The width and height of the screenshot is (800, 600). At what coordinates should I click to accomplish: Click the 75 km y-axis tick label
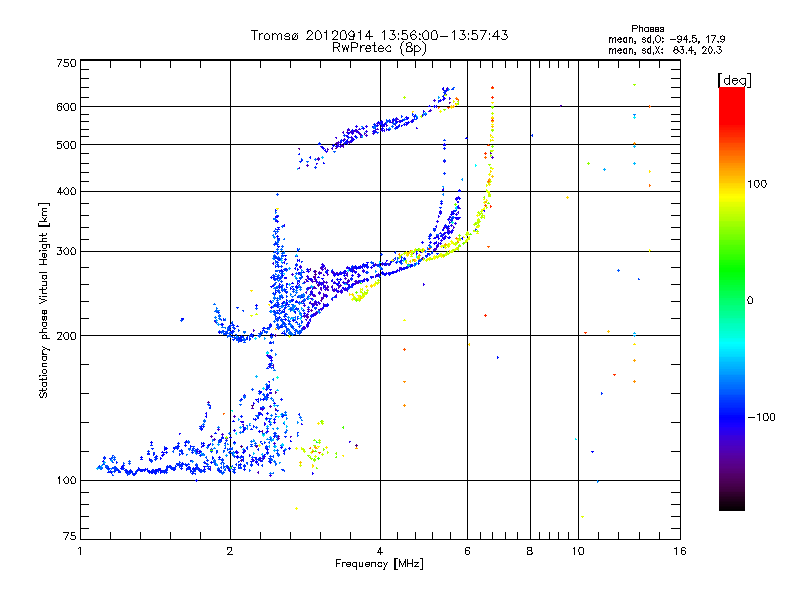click(70, 536)
